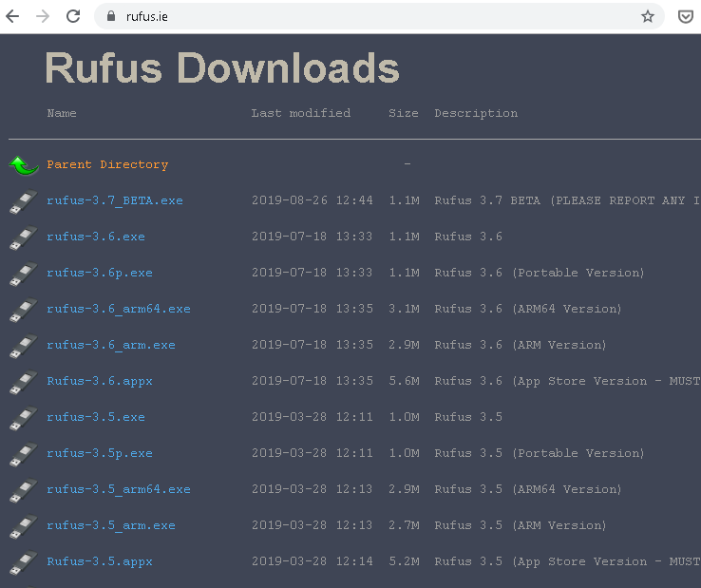Download rufus-3.6_arm.exe

(x=111, y=345)
